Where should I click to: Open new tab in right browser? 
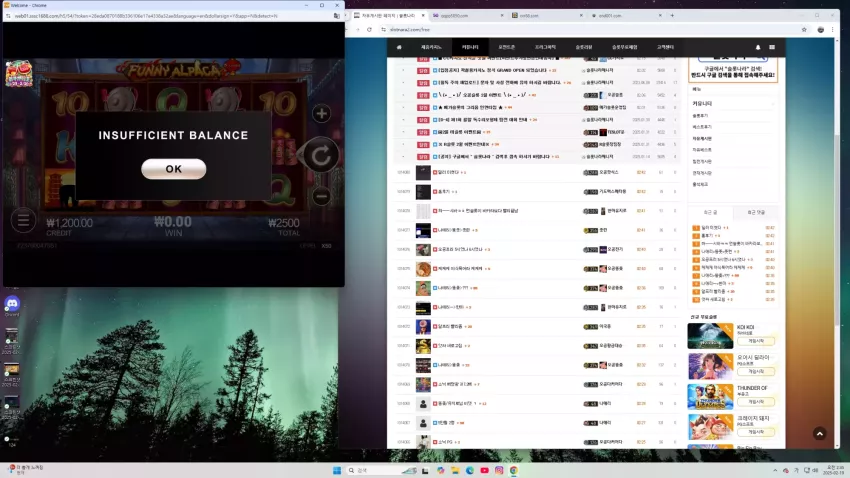tap(672, 16)
